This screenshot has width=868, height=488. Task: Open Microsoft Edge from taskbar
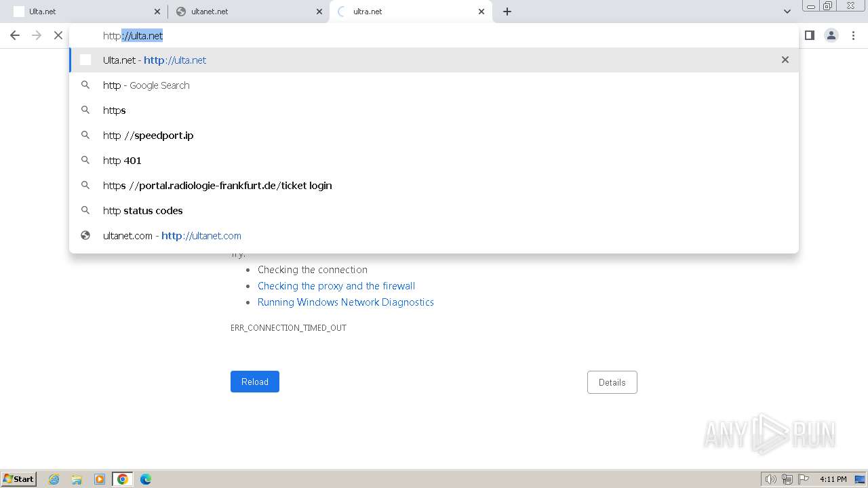[146, 479]
